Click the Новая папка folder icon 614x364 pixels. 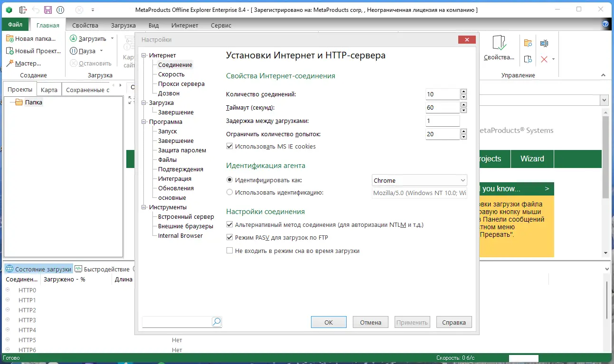coord(10,38)
